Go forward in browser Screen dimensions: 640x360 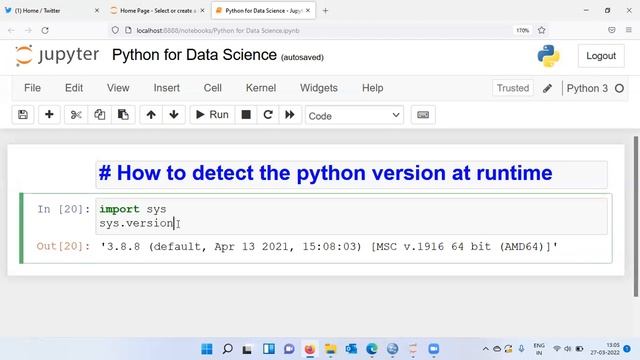tap(28, 30)
